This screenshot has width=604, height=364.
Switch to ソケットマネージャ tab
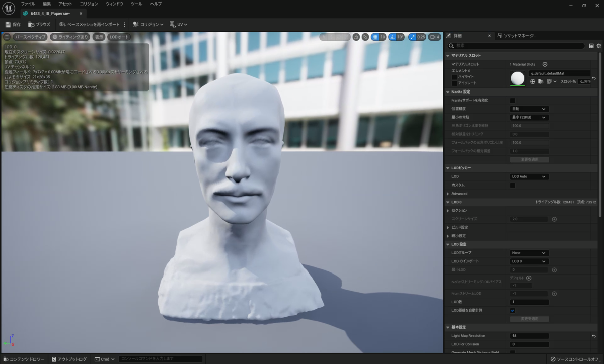tap(516, 36)
